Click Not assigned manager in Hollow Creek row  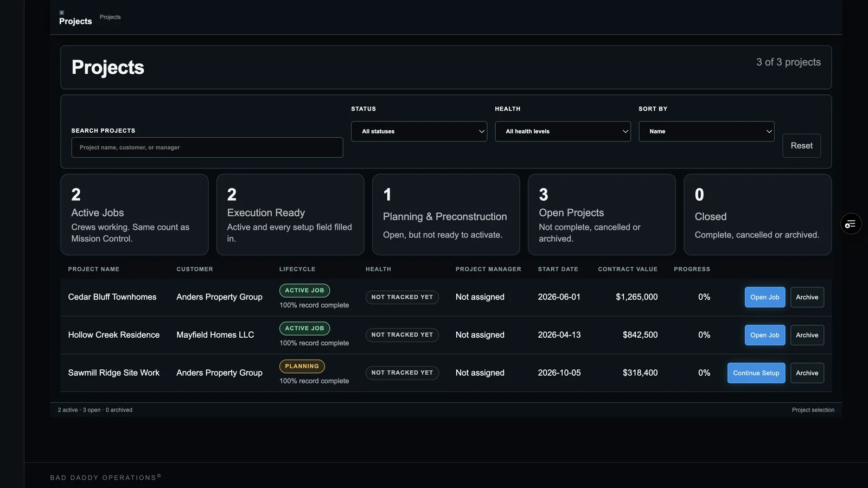(480, 335)
